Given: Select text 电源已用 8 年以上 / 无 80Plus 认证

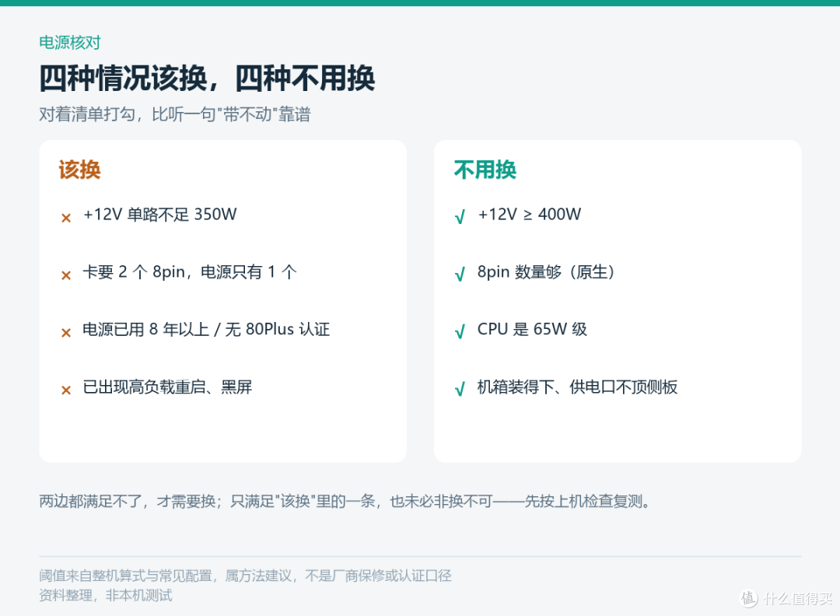Looking at the screenshot, I should tap(206, 329).
